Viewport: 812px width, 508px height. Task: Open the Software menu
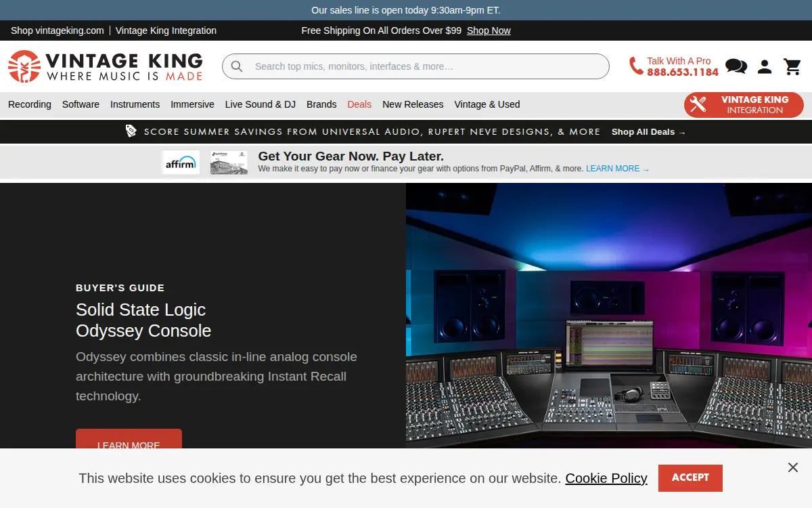(x=81, y=104)
